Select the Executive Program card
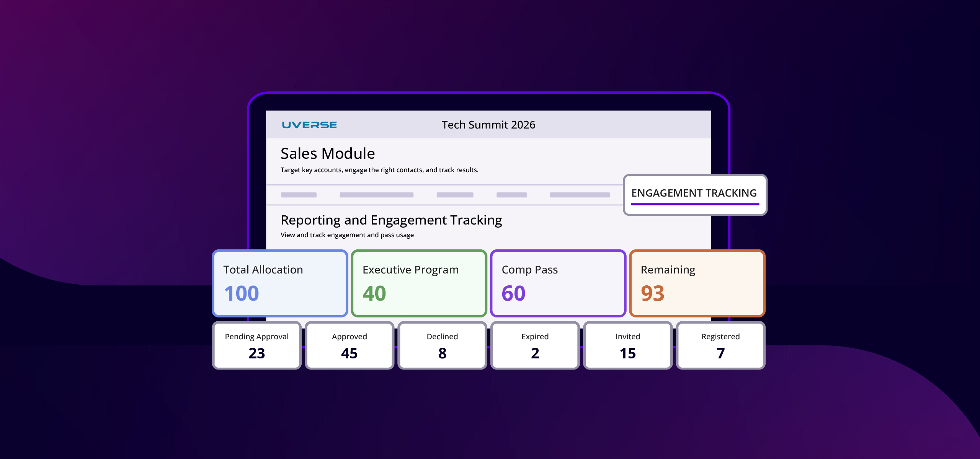Image resolution: width=980 pixels, height=459 pixels. click(x=419, y=283)
